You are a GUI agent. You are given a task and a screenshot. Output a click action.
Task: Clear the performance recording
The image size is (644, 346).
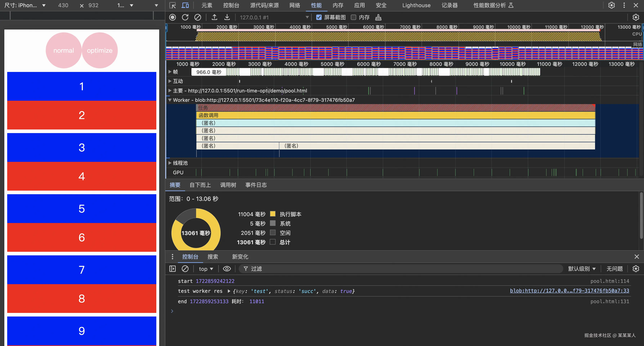[x=198, y=17]
